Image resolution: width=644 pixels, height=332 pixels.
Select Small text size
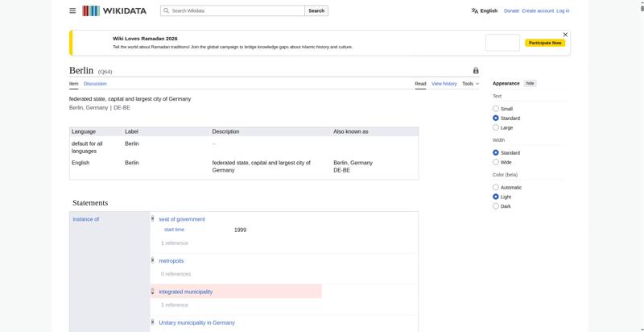(x=496, y=109)
